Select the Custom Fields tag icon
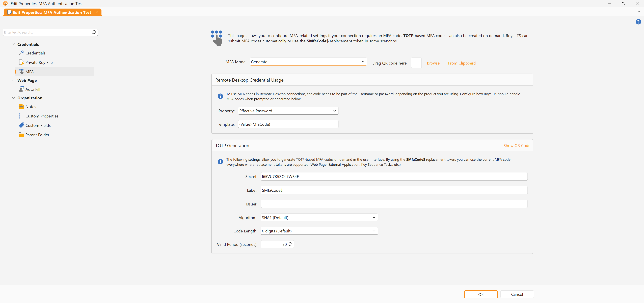644x303 pixels. [21, 125]
